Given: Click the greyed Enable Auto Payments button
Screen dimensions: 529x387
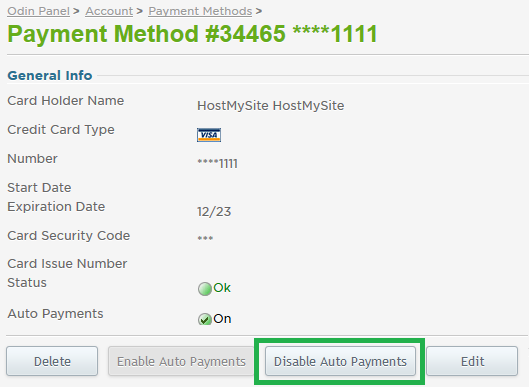Looking at the screenshot, I should click(x=181, y=361).
